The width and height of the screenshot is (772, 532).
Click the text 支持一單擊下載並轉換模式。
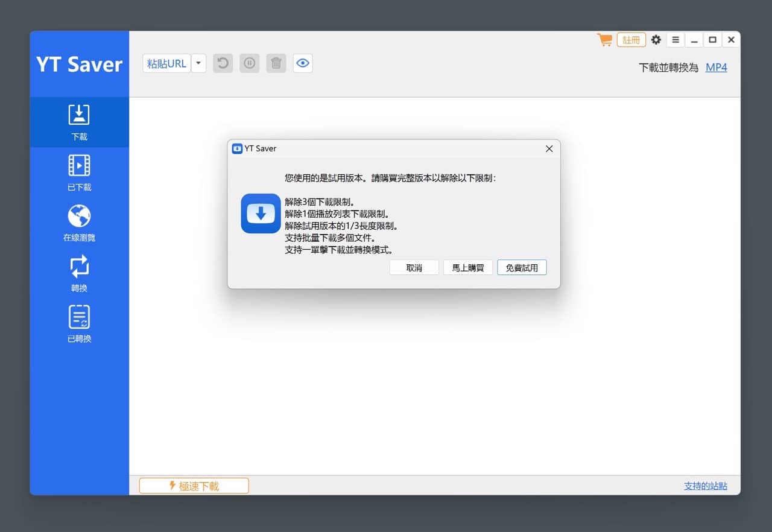(339, 250)
